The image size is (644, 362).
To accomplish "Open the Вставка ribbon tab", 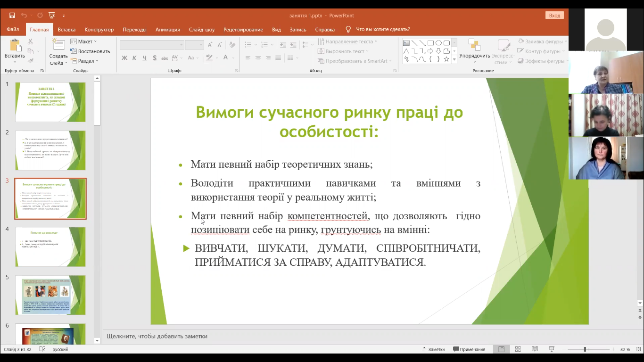I will point(66,29).
